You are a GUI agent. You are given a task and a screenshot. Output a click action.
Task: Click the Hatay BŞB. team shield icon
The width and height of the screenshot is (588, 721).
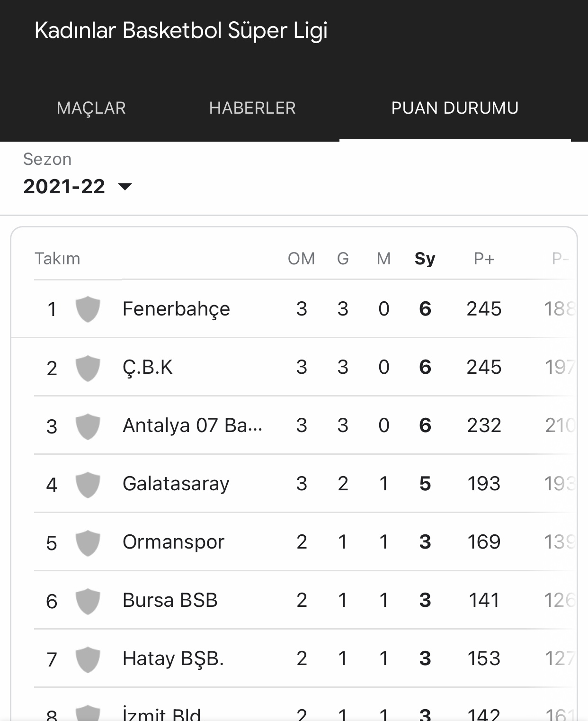click(x=88, y=659)
